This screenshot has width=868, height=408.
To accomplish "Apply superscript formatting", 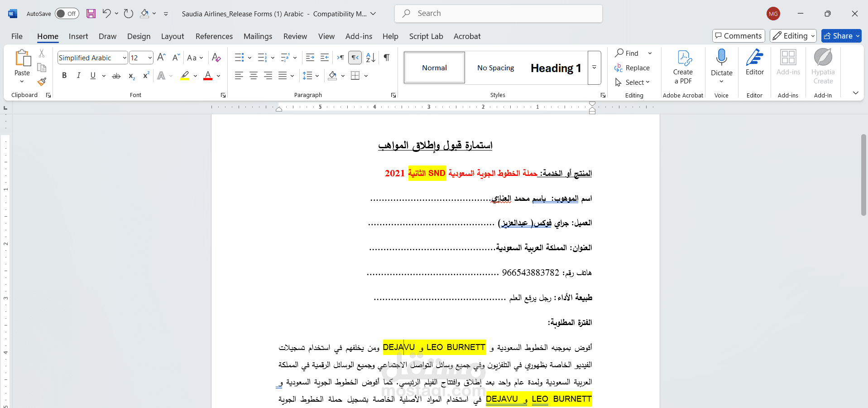I will pos(146,76).
